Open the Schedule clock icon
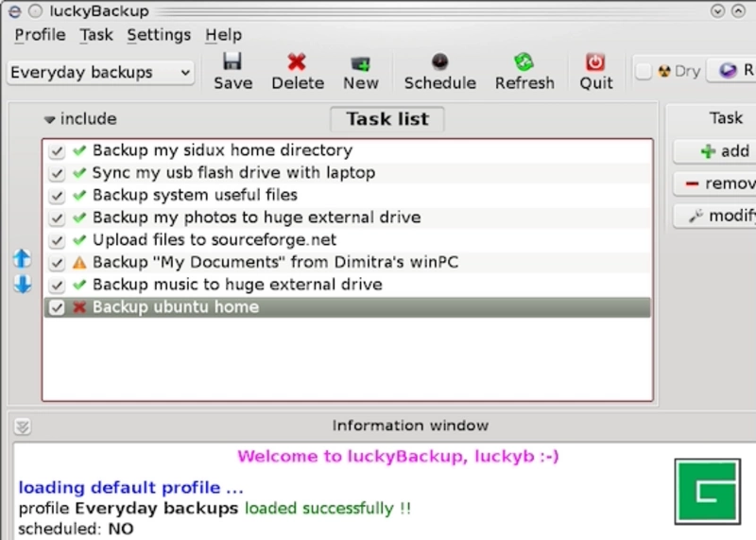 (x=439, y=62)
